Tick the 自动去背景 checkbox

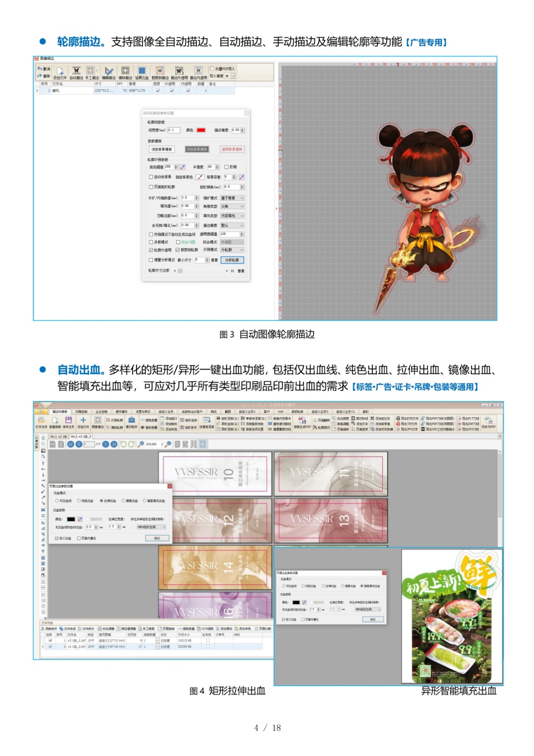(151, 177)
